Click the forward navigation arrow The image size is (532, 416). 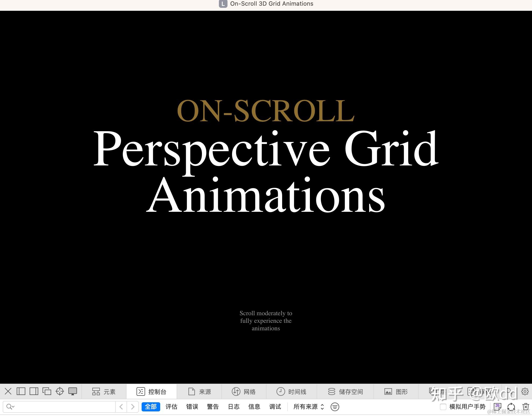(133, 407)
